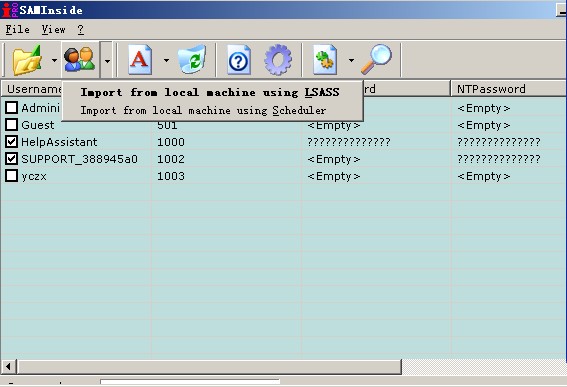
Task: Expand the letter A icon dropdown arrow
Action: (x=166, y=60)
